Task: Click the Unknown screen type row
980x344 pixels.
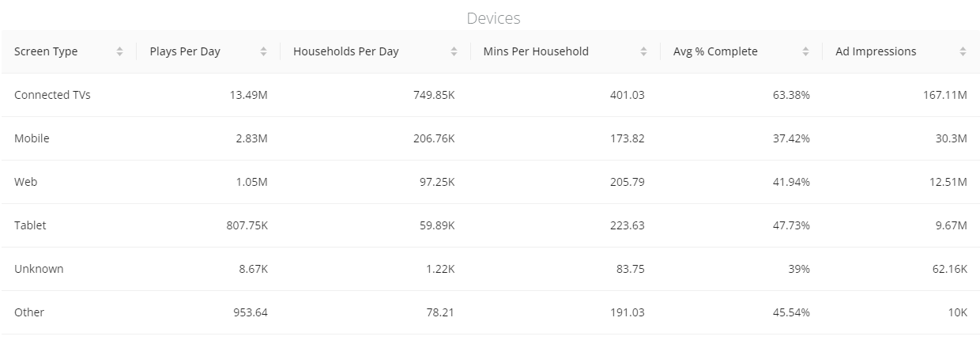Action: coord(490,269)
